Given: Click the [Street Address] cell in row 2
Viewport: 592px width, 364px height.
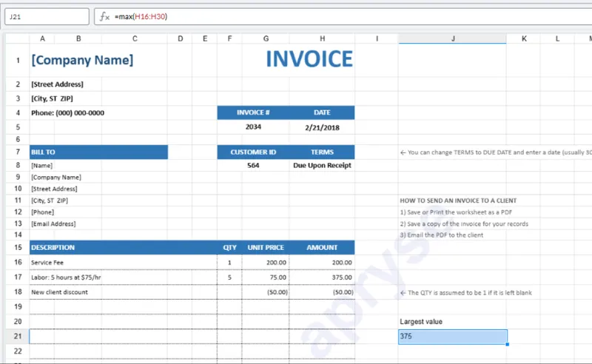Looking at the screenshot, I should tap(57, 84).
